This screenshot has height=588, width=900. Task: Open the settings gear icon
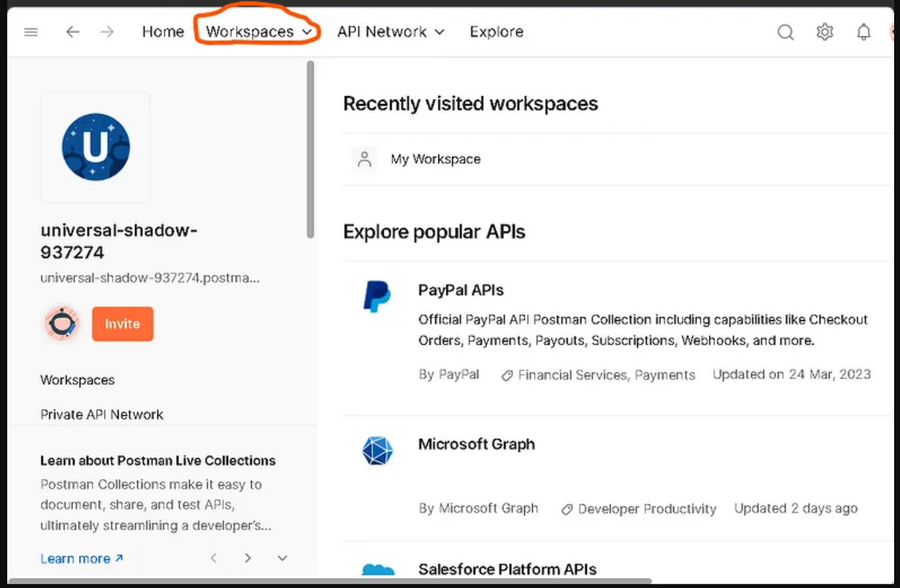click(x=824, y=32)
